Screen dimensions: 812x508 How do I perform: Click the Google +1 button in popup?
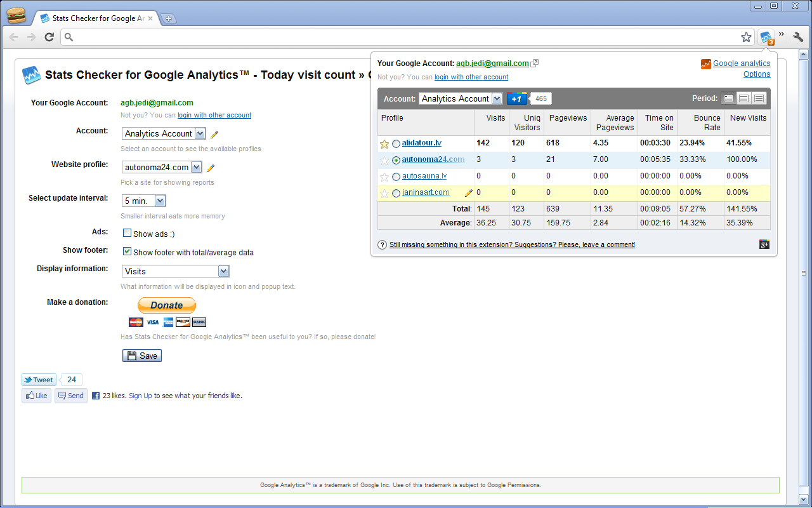[x=517, y=98]
